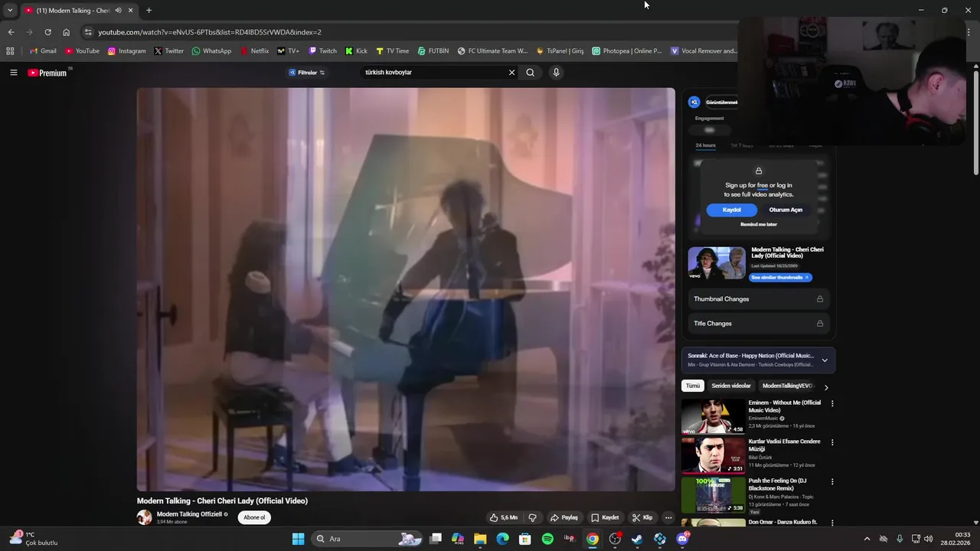Screen dimensions: 980x551
Task: Open TV Time bookmark
Action: click(x=392, y=51)
